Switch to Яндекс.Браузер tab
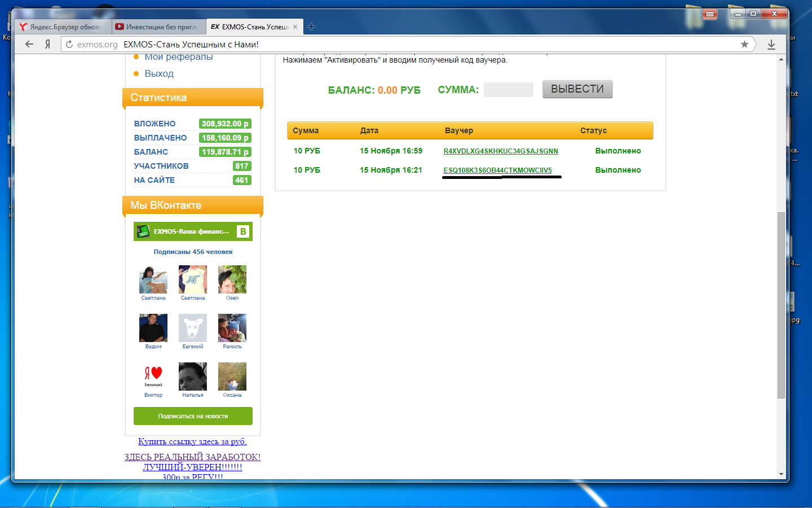Screen dimensions: 812x508 [x=62, y=27]
